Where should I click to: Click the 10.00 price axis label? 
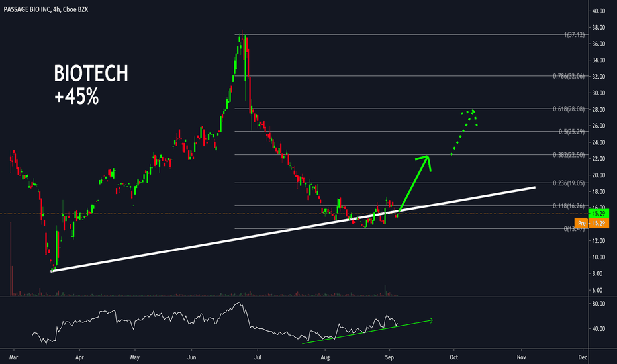click(x=598, y=257)
